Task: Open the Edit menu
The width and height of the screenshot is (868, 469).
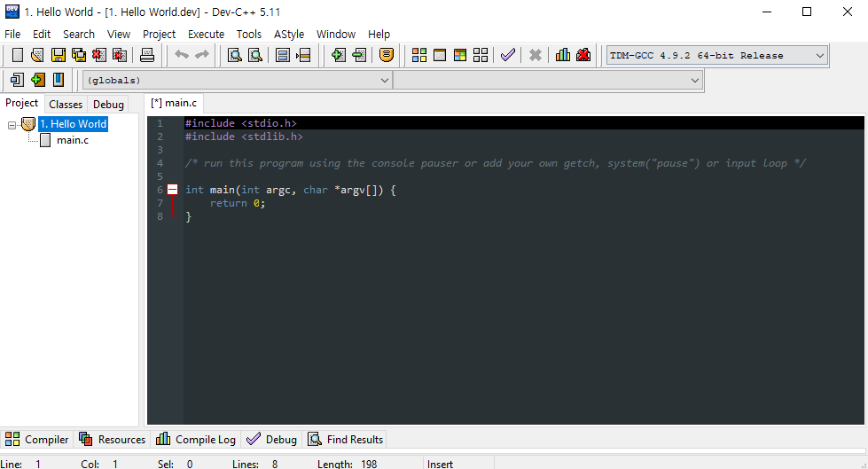Action: (x=42, y=35)
